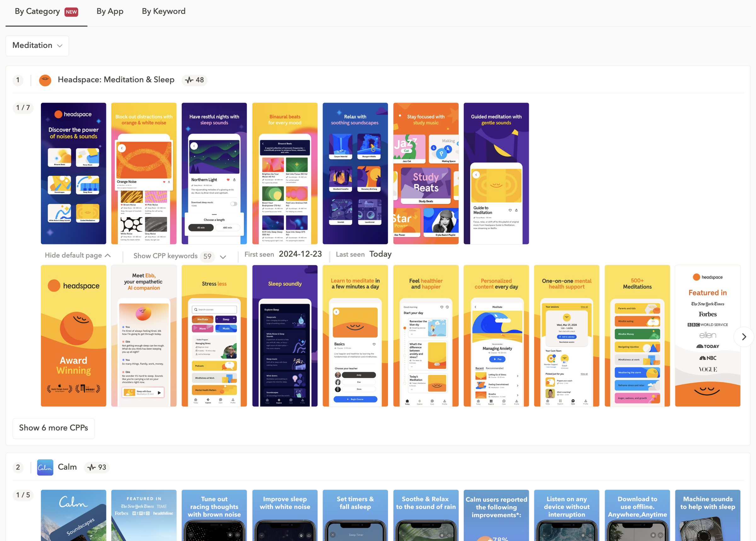This screenshot has width=756, height=541.
Task: Click the Headspace 1 / 7 page counter
Action: [23, 108]
